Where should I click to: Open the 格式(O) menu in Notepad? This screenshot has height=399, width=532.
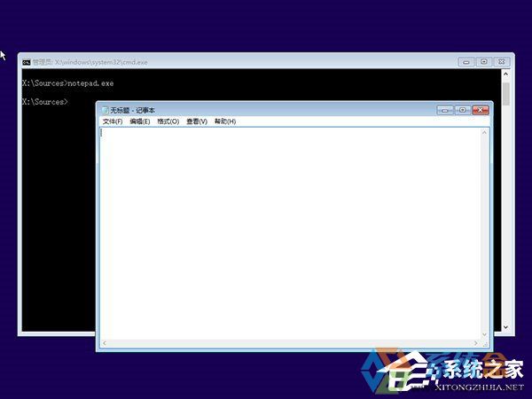click(x=168, y=121)
